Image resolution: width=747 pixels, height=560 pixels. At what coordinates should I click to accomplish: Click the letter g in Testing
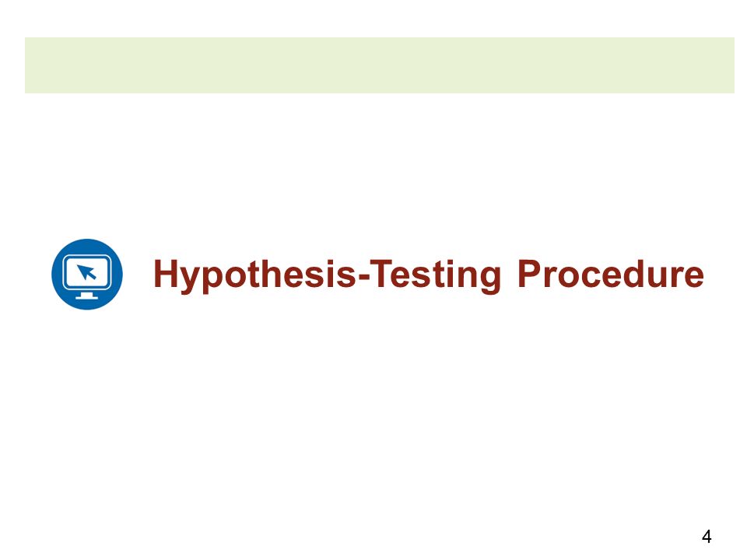(491, 281)
